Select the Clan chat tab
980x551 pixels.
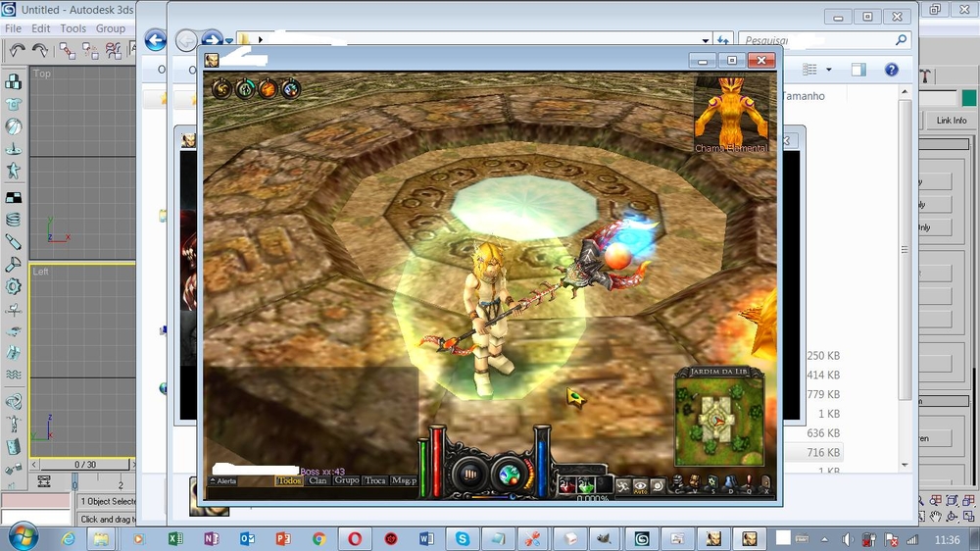(x=318, y=480)
